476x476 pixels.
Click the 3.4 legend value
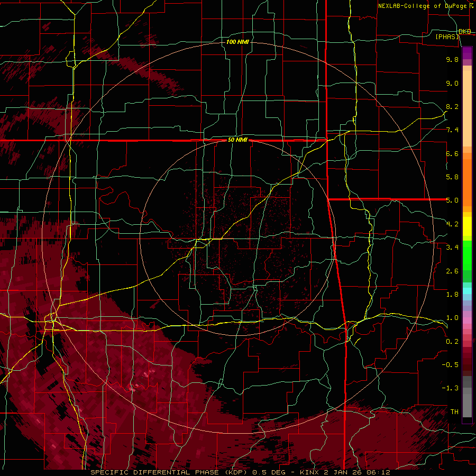452,248
